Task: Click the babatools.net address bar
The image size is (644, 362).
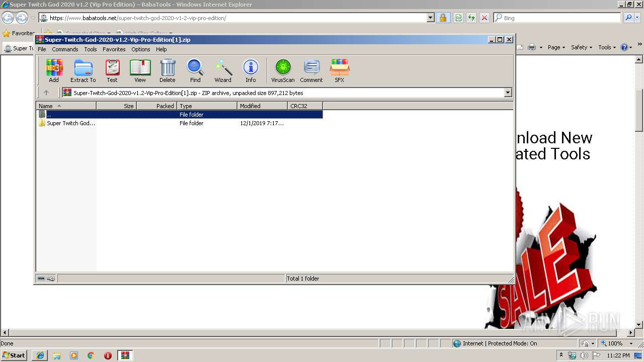Action: coord(232,18)
